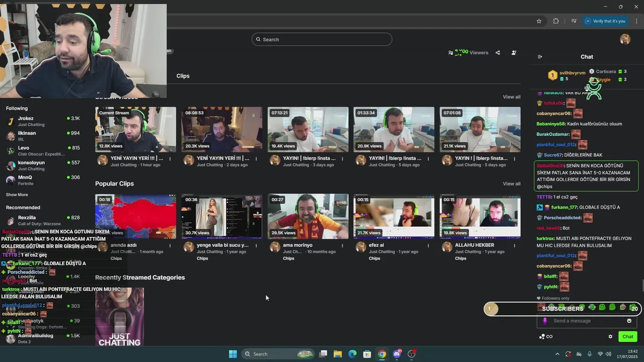Open Microsoft Edge from the taskbar
644x362 pixels.
point(352,354)
